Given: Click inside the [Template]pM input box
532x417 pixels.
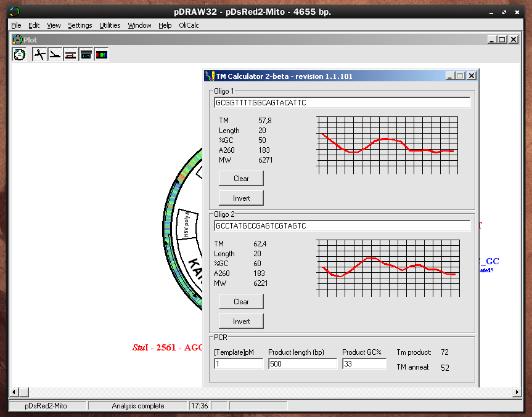Looking at the screenshot, I should pos(238,364).
